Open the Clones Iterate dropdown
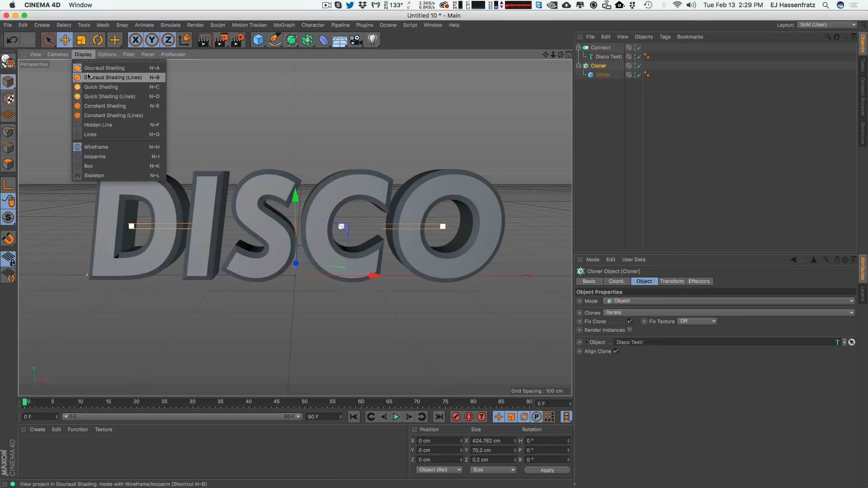Image resolution: width=868 pixels, height=488 pixels. tap(729, 313)
